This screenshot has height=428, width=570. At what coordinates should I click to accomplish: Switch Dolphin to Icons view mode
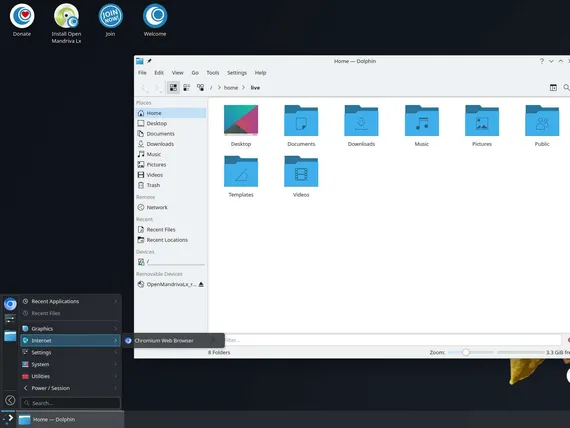pyautogui.click(x=173, y=88)
